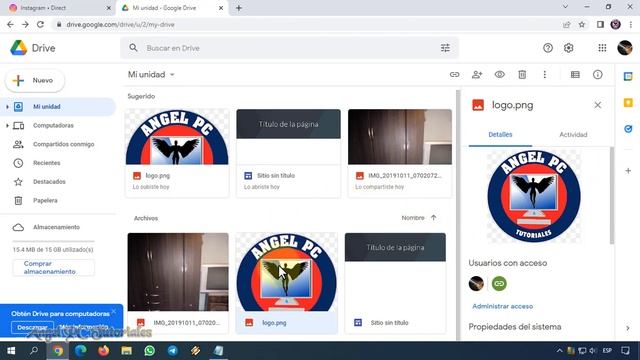Screen dimensions: 640x360
Task: Open Google Keep side panel icon
Action: [628, 102]
